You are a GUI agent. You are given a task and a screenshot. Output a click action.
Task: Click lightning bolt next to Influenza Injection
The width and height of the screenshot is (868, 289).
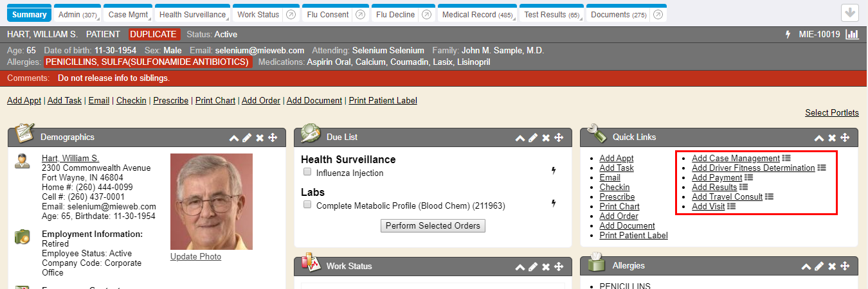point(554,171)
